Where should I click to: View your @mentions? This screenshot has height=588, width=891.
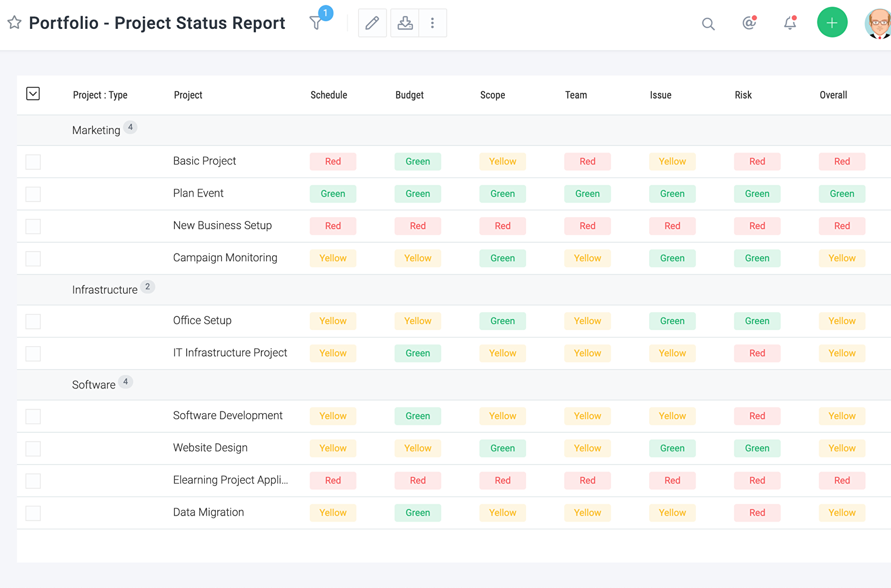pos(749,24)
